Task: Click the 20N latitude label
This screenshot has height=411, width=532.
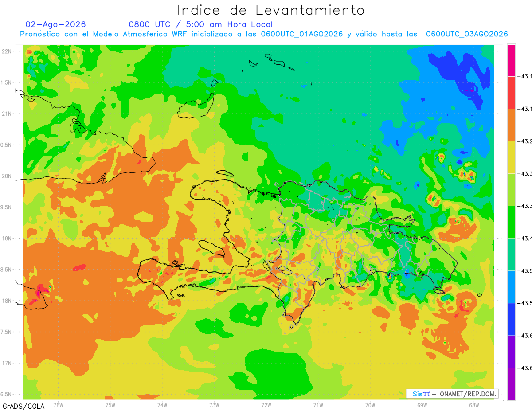Action: (7, 176)
